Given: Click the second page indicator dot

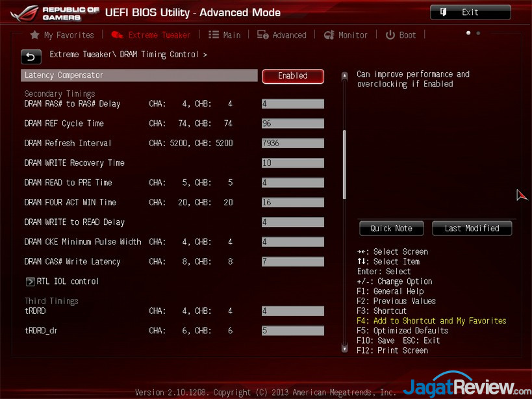Looking at the screenshot, I should click(478, 33).
